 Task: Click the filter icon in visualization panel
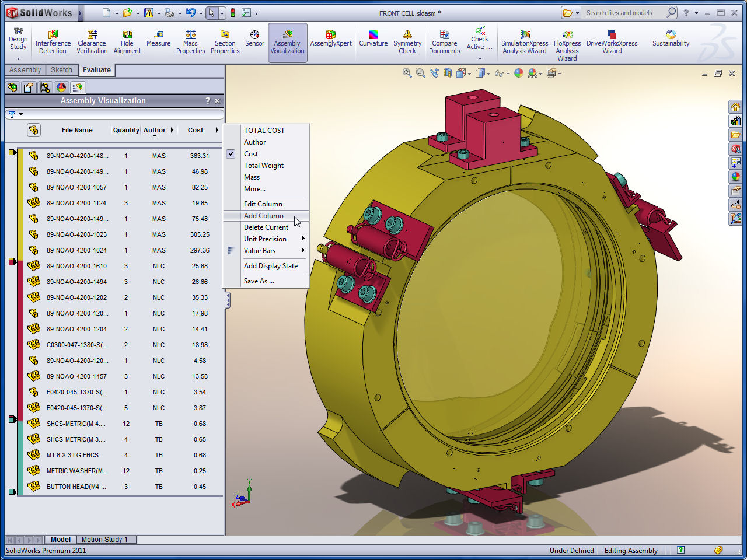pyautogui.click(x=12, y=114)
